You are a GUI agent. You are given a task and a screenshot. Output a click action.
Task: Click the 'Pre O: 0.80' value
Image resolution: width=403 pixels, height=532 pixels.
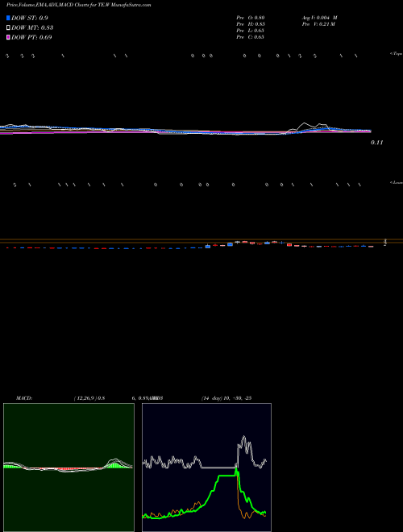251,17
